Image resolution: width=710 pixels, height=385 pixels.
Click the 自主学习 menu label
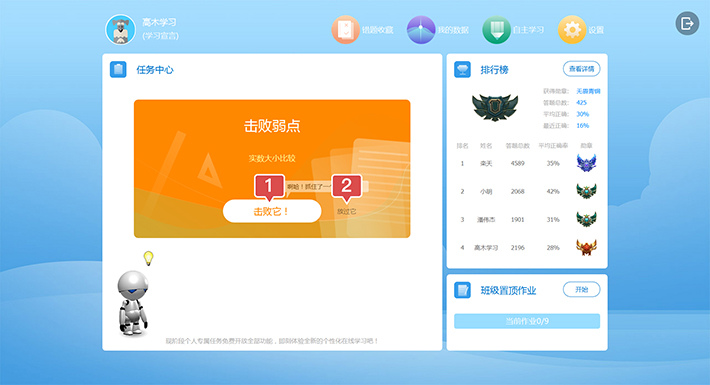[x=528, y=30]
